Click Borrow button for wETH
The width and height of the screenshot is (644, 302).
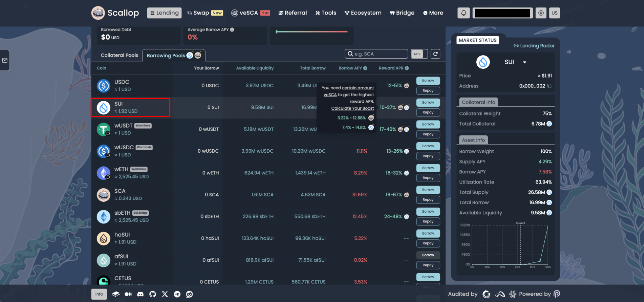pos(428,168)
